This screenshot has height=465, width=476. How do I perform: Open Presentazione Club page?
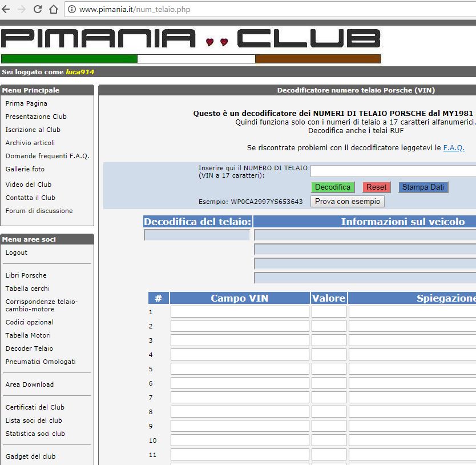coord(36,117)
